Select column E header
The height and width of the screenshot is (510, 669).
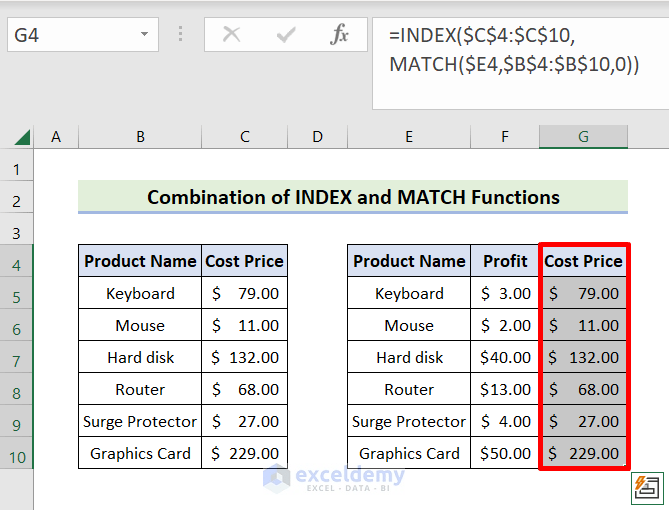[x=409, y=137]
